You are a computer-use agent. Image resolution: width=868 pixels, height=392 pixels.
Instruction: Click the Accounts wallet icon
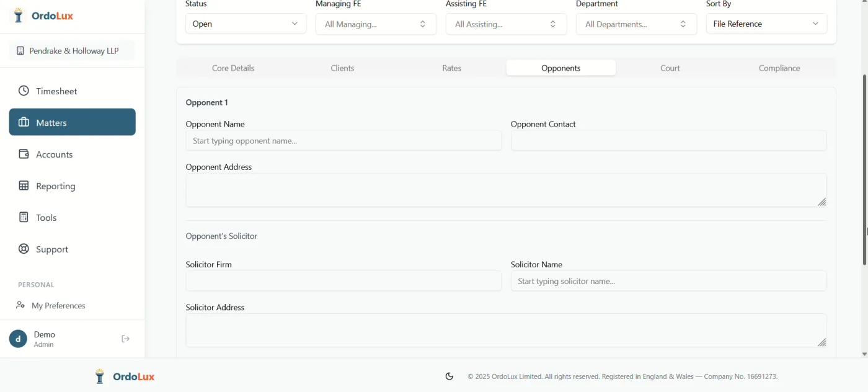(x=24, y=154)
